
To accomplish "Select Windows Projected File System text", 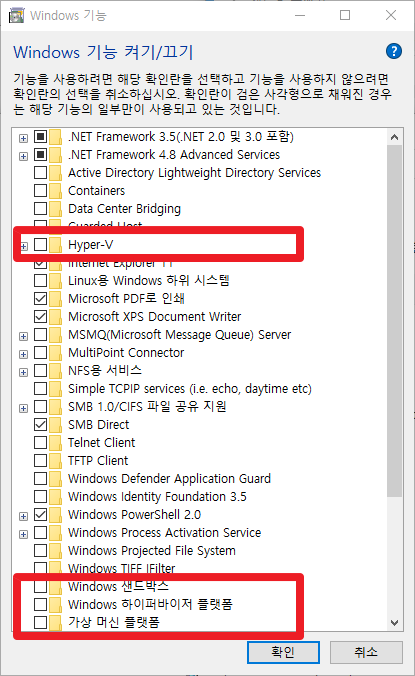I will coord(152,551).
